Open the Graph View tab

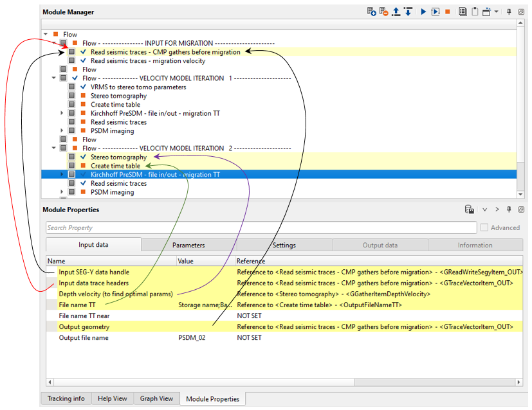click(157, 398)
